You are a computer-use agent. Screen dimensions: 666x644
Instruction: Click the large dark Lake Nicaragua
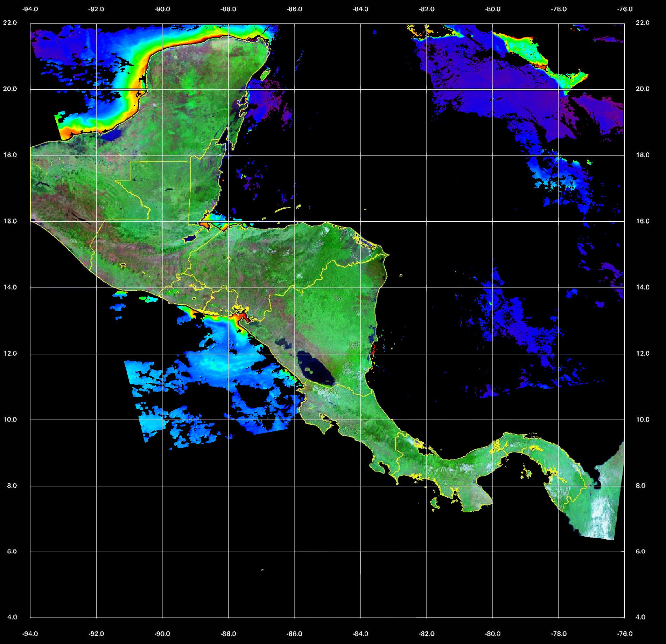(x=316, y=373)
